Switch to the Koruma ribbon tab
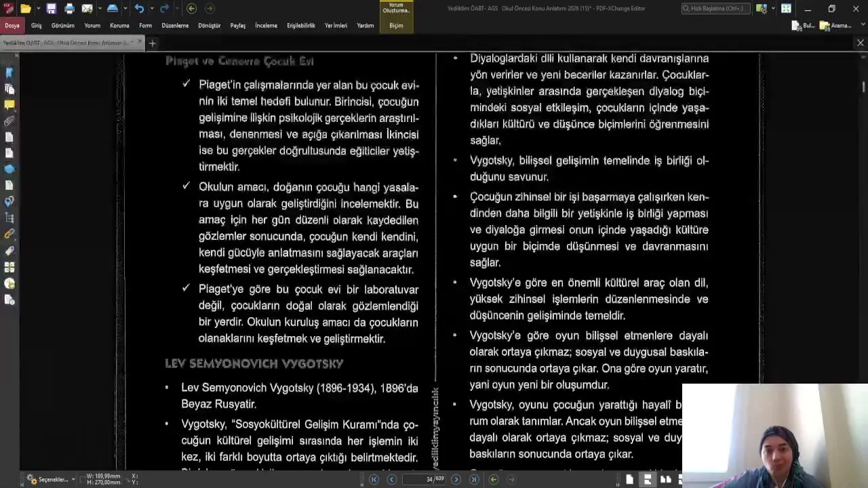Screen dimensions: 868x488 (x=119, y=26)
